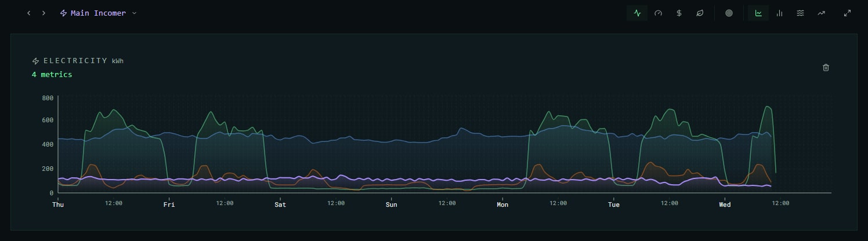Open the Main Incomer dropdown
The height and width of the screenshot is (241, 868).
click(x=99, y=13)
